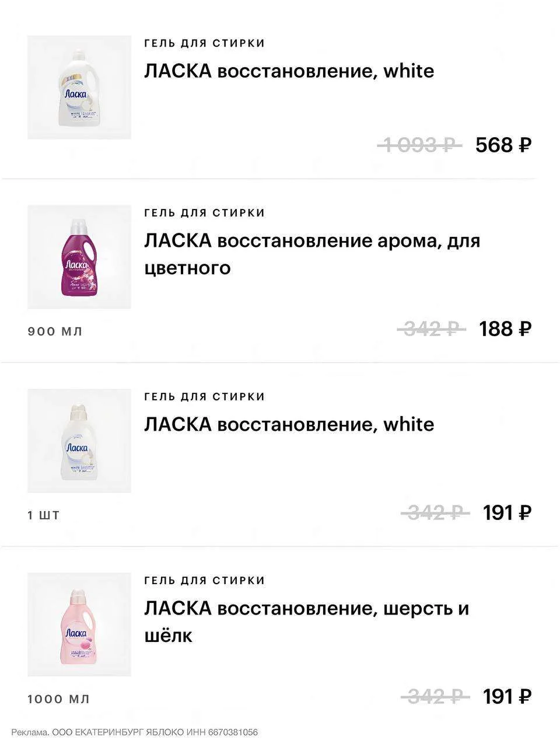Viewport: 560px width, 747px height.
Task: Click the purple Laska bottle thumbnail
Action: pyautogui.click(x=79, y=257)
